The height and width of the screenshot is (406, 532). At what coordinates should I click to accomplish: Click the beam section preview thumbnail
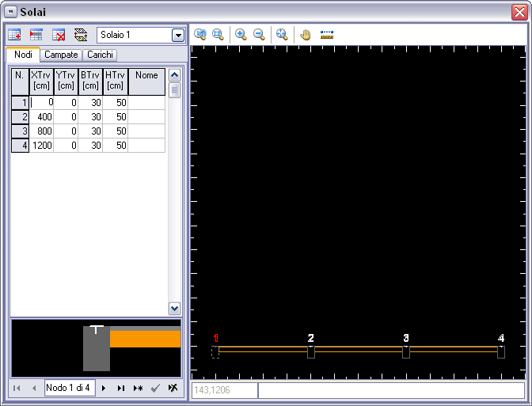point(96,348)
